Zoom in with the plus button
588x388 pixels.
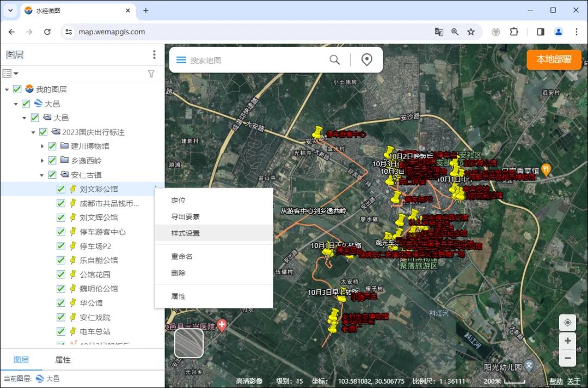click(x=567, y=341)
